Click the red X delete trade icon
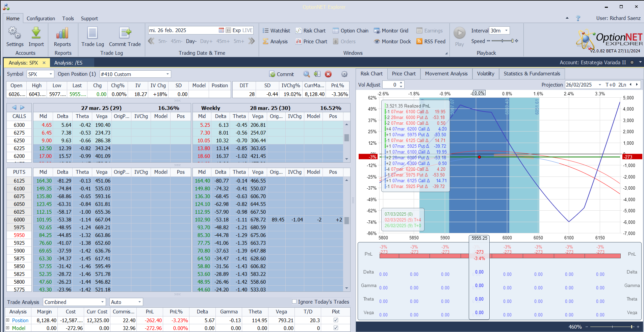The height and width of the screenshot is (332, 644). pos(328,74)
